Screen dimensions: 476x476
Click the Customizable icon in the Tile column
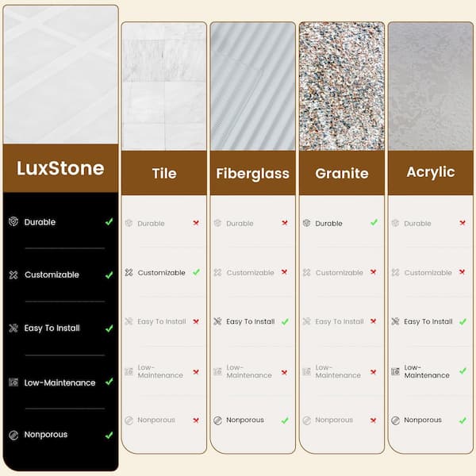129,272
